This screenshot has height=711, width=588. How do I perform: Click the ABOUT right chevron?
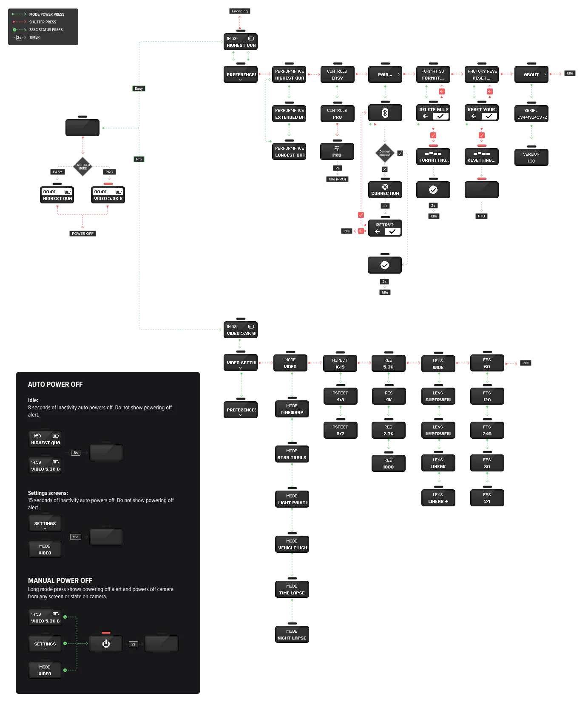(545, 74)
